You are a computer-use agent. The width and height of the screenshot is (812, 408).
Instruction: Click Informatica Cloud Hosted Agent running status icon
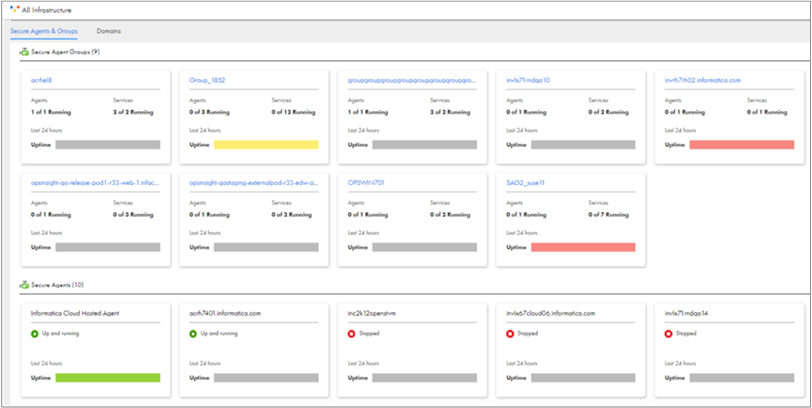(35, 334)
